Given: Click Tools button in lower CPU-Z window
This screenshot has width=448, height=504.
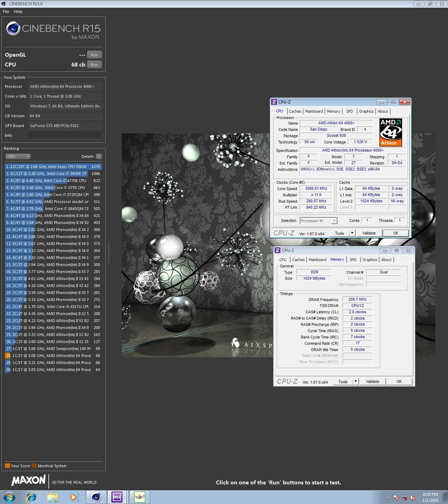Looking at the screenshot, I should click(343, 381).
